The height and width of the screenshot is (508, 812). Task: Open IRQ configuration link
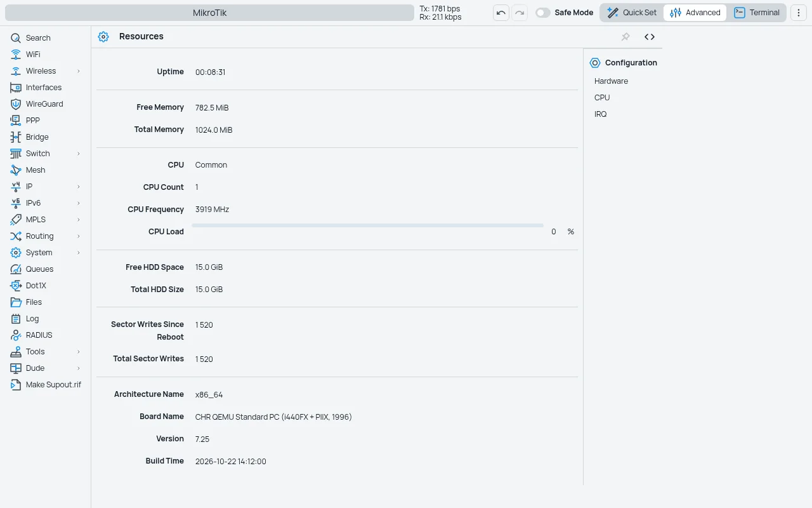(601, 114)
